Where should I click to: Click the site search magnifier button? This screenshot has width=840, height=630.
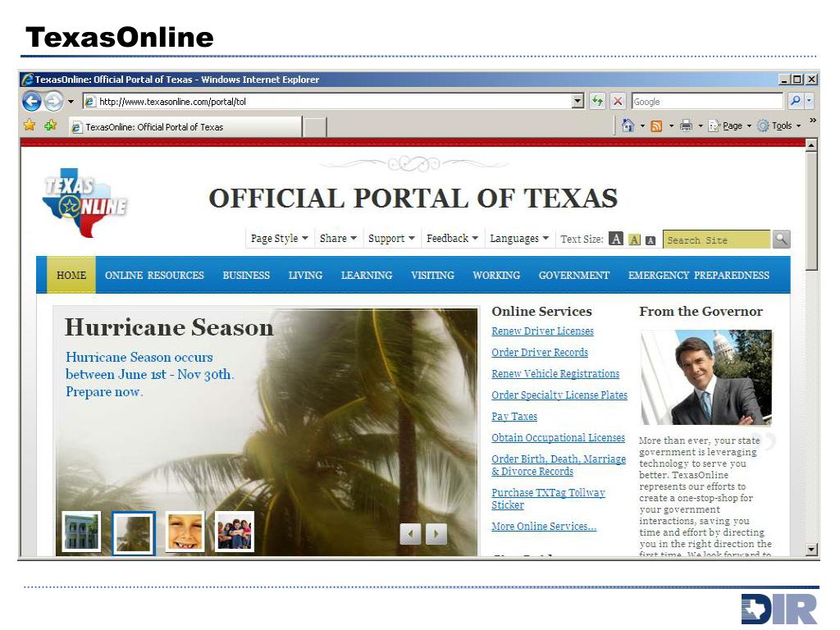[781, 240]
